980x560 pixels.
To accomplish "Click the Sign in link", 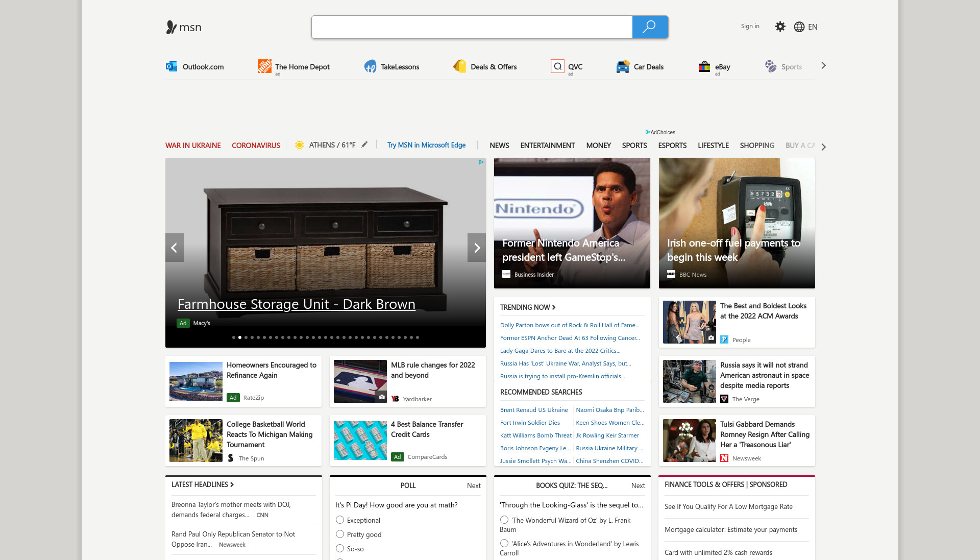I will tap(750, 26).
